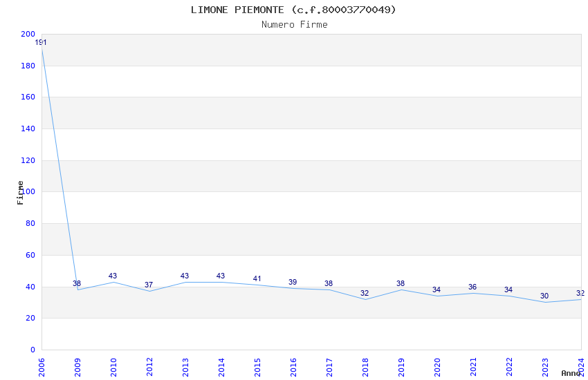588x380 pixels.
Task: Click the y-axis value 40
Action: click(30, 287)
